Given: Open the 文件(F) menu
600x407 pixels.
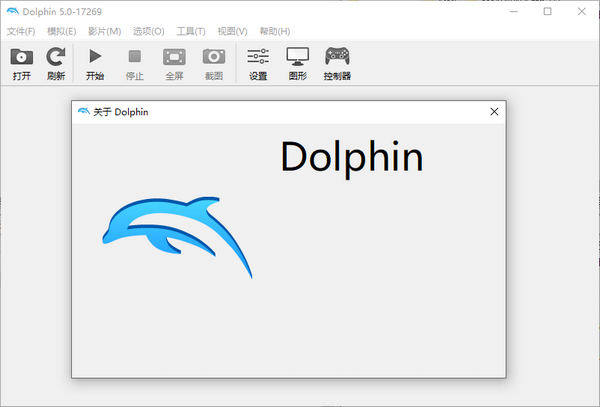Looking at the screenshot, I should click(x=21, y=31).
